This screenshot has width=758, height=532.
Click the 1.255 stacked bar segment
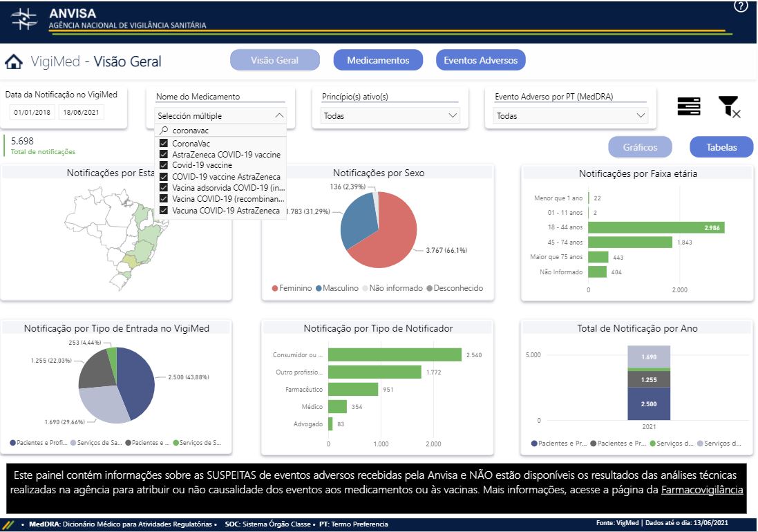[x=649, y=379]
